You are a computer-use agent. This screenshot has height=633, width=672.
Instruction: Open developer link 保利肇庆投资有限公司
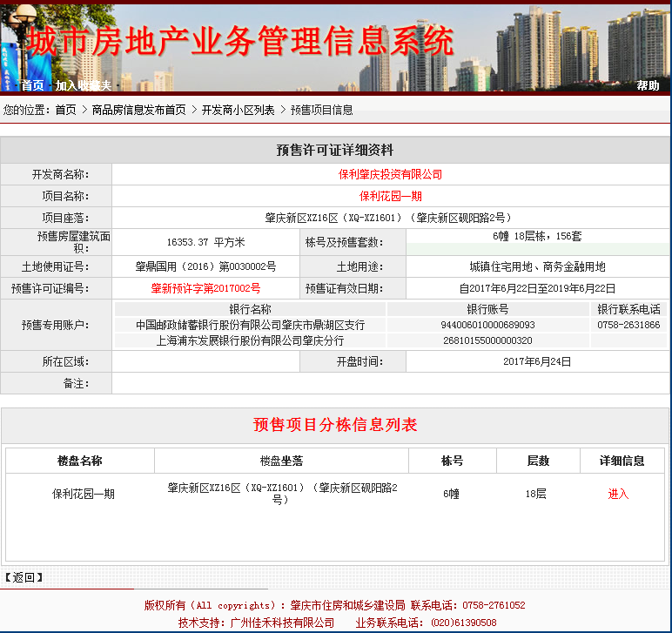click(390, 174)
